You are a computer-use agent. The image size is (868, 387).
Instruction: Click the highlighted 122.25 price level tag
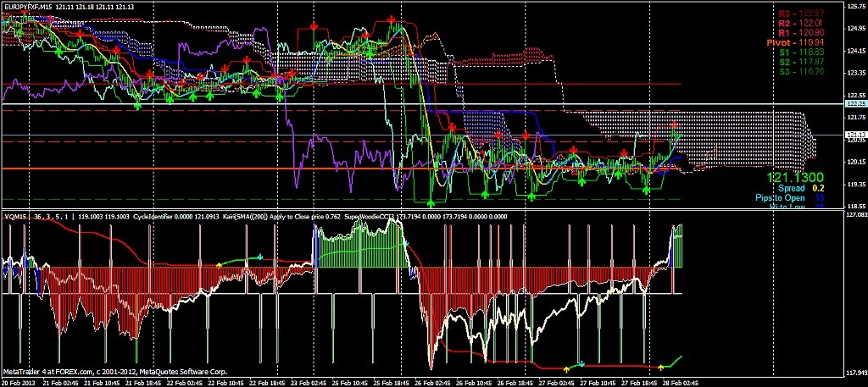point(856,103)
